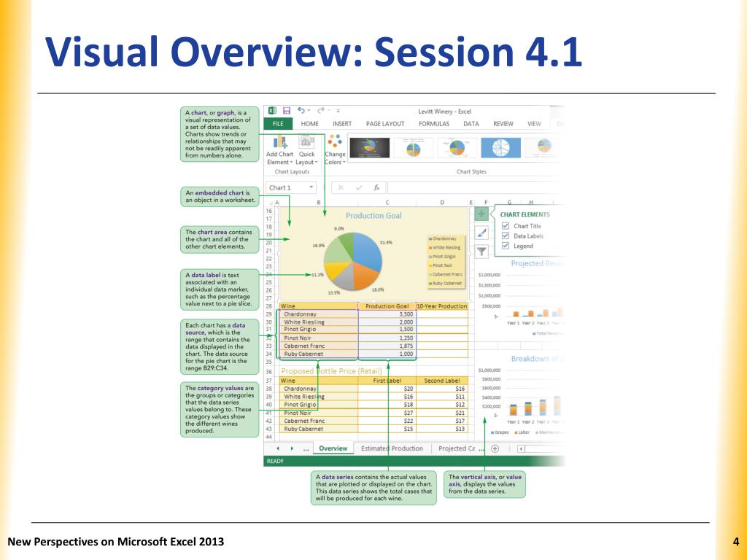Add a new sheet with plus button

click(x=495, y=448)
